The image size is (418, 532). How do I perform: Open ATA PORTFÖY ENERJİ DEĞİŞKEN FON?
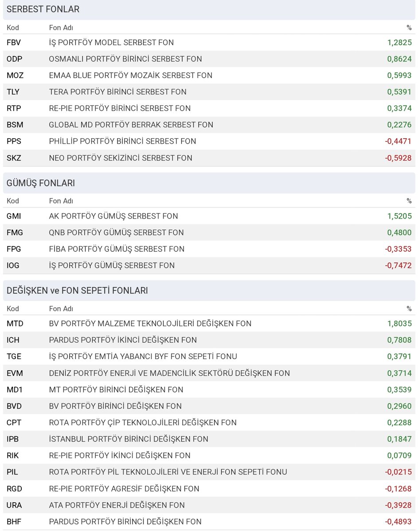[x=117, y=505]
